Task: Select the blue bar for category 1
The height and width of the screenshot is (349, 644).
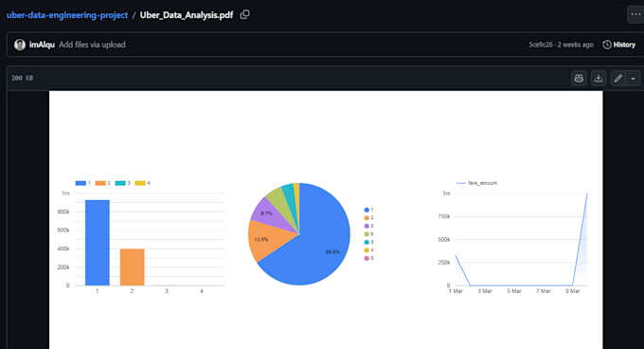Action: coord(98,243)
